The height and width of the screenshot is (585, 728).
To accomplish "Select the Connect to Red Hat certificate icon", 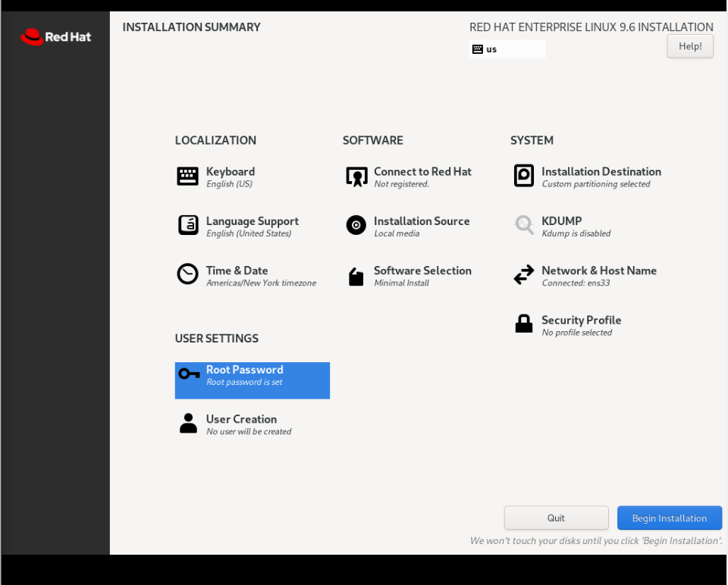I will click(356, 177).
